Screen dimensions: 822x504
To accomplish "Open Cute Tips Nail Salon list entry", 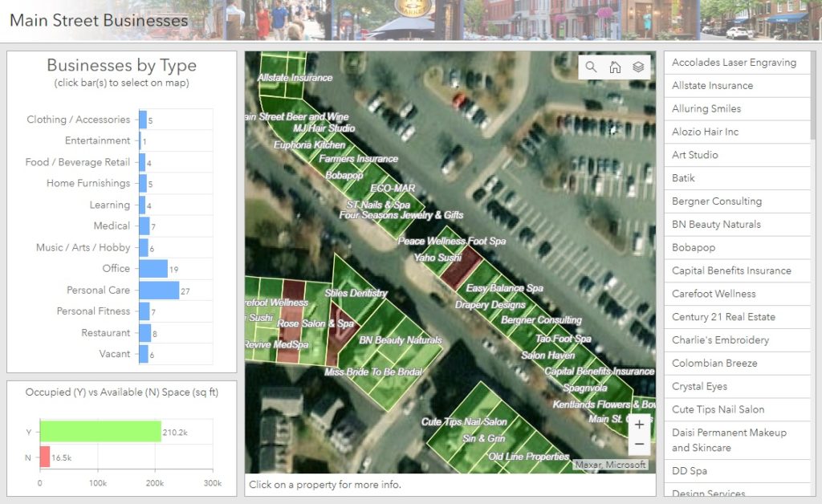I will [x=737, y=409].
